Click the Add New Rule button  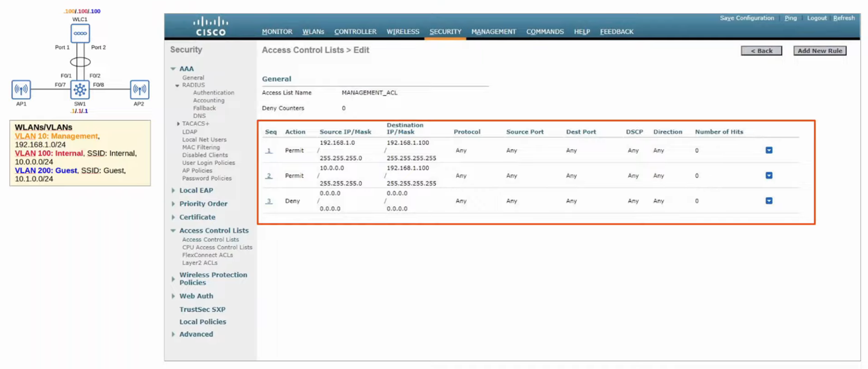[819, 51]
